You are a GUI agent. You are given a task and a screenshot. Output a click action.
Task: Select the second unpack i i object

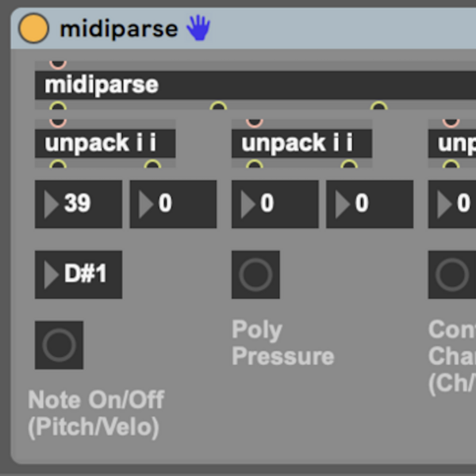[x=301, y=144]
